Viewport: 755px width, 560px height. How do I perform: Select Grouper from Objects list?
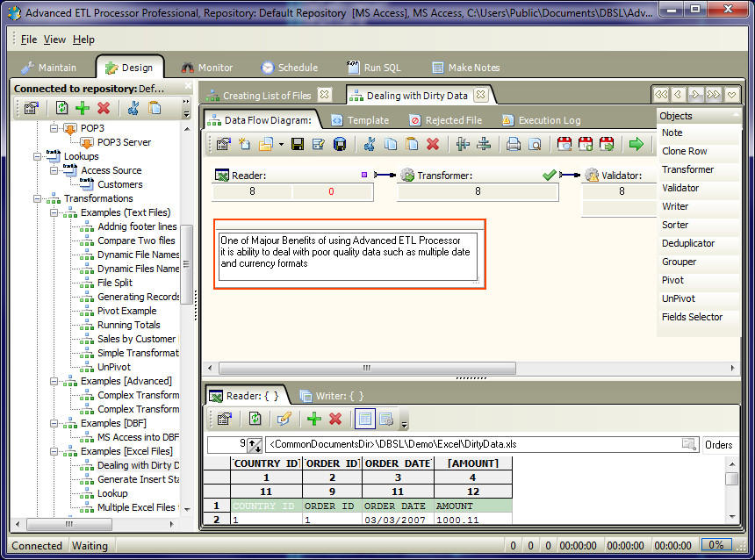coord(679,262)
